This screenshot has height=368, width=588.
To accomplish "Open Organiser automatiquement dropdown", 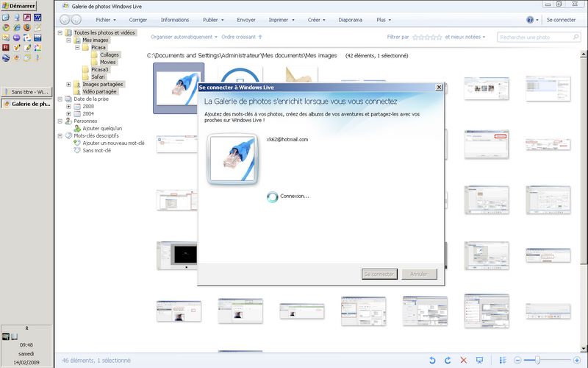I will pos(184,37).
